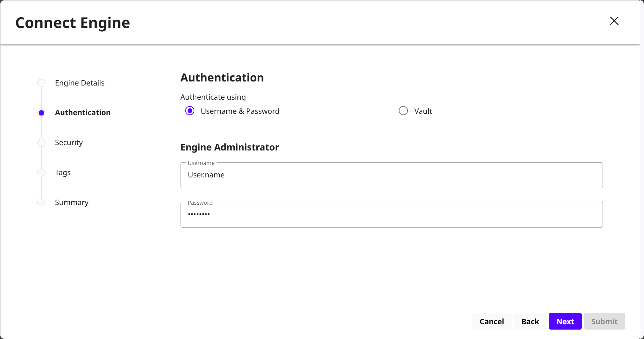
Task: Click the Summary step circle marker
Action: coord(41,202)
